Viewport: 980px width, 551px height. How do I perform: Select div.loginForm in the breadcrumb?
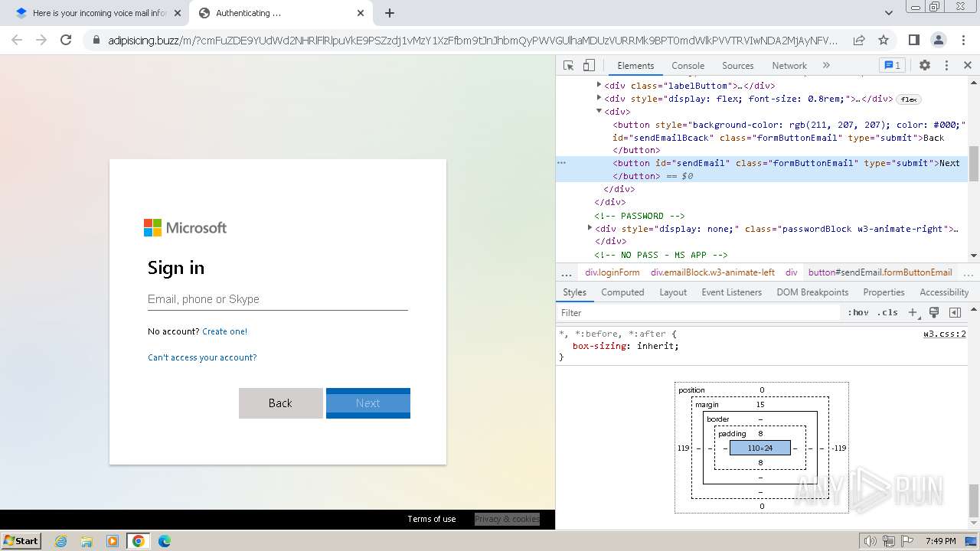pos(612,272)
